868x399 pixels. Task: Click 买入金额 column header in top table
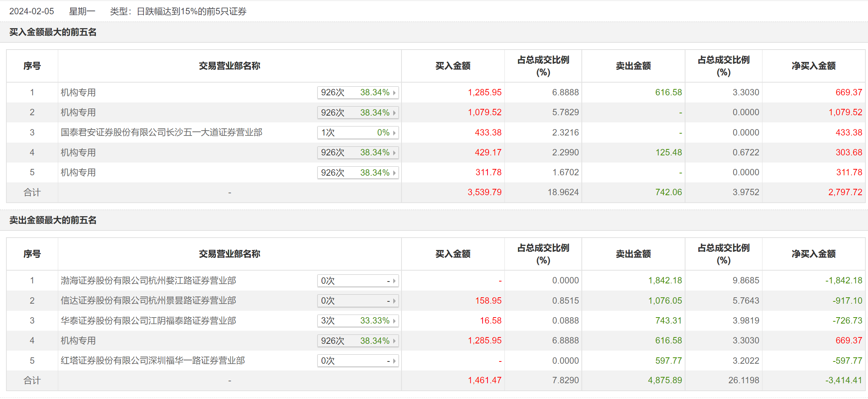[x=453, y=66]
